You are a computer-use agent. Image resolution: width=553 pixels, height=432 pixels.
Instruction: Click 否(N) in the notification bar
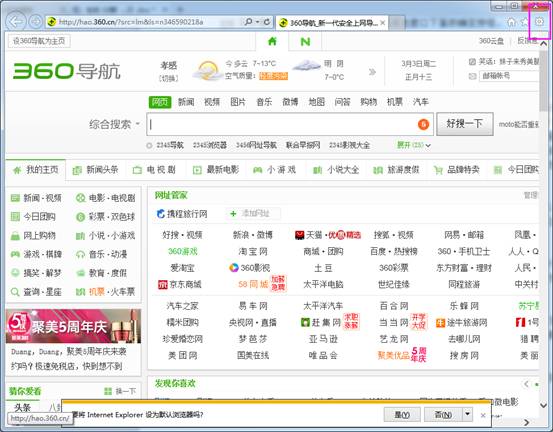pyautogui.click(x=443, y=415)
